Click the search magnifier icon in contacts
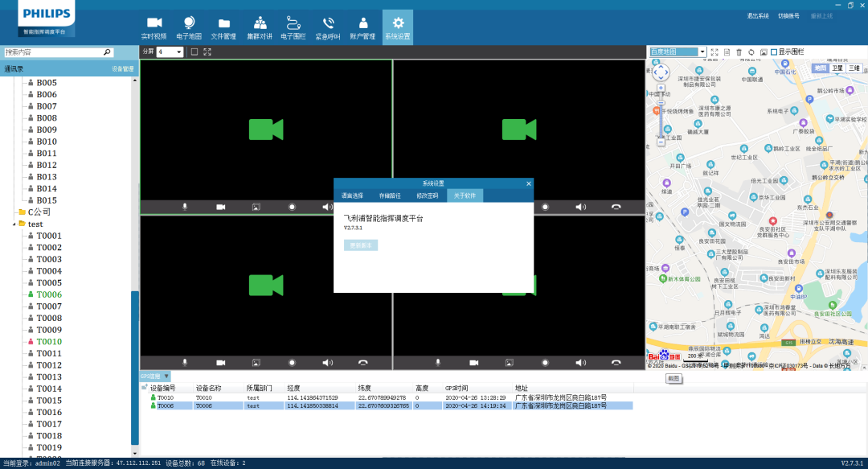The image size is (868, 469). [107, 52]
